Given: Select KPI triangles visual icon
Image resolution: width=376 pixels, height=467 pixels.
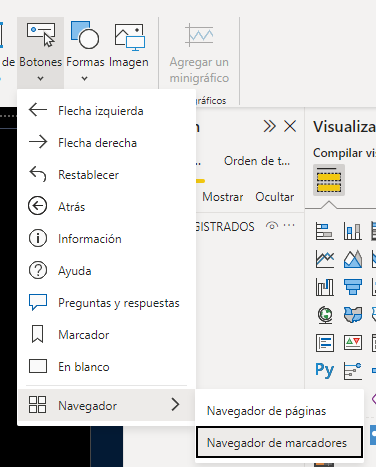Looking at the screenshot, I should [353, 343].
